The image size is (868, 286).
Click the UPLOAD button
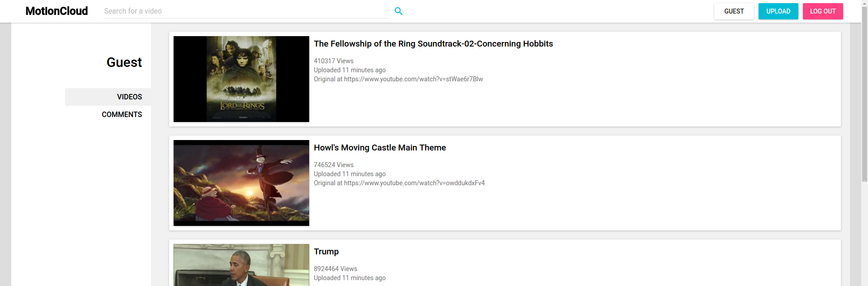coord(778,11)
